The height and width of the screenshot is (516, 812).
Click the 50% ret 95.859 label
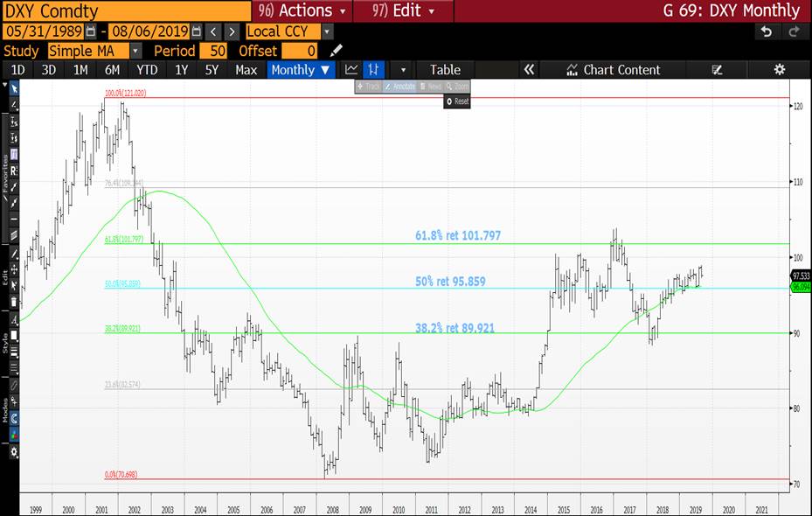pos(450,282)
